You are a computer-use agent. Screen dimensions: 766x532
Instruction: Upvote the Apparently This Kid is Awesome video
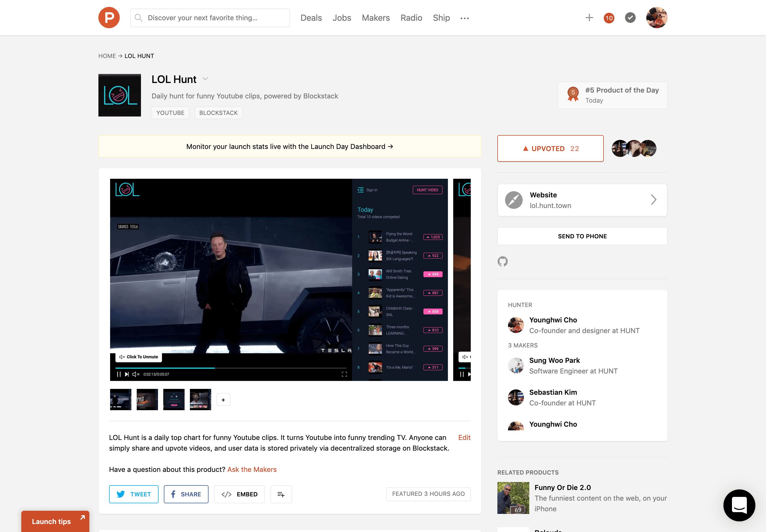(433, 293)
